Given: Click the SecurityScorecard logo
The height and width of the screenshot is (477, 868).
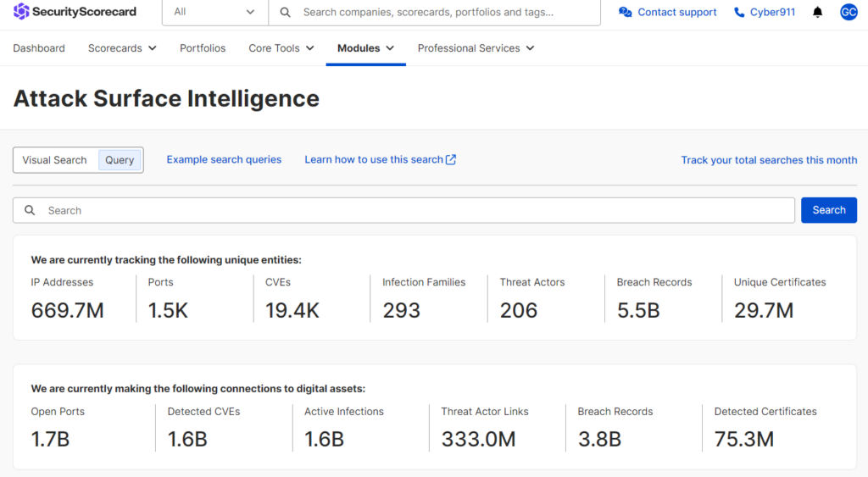Looking at the screenshot, I should point(75,12).
